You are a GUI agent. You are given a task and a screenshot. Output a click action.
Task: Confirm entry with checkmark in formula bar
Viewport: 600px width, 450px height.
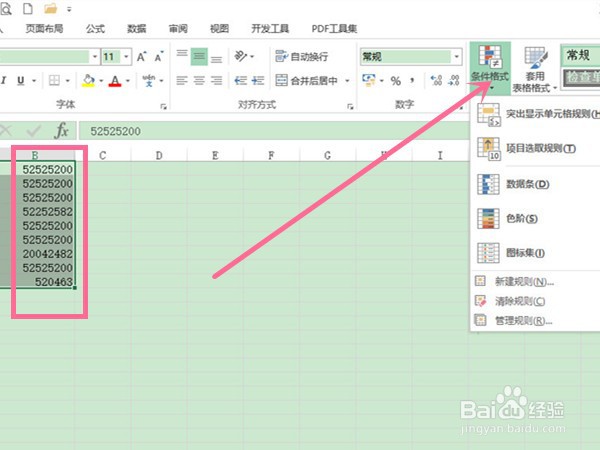tap(34, 131)
